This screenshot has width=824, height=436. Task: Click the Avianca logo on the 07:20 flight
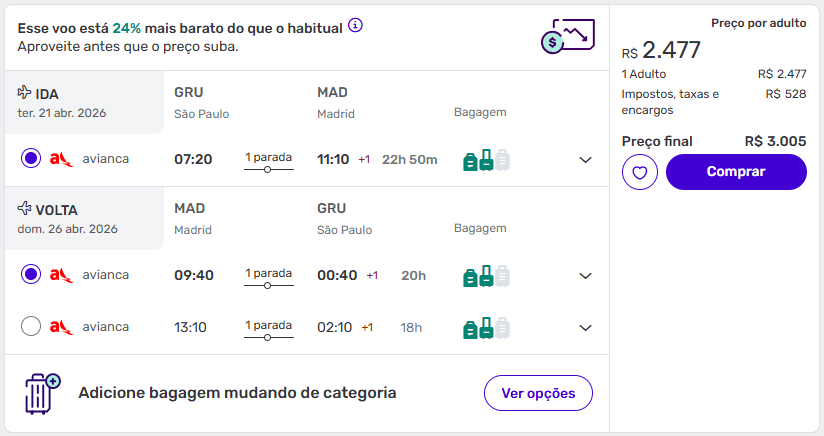[62, 159]
